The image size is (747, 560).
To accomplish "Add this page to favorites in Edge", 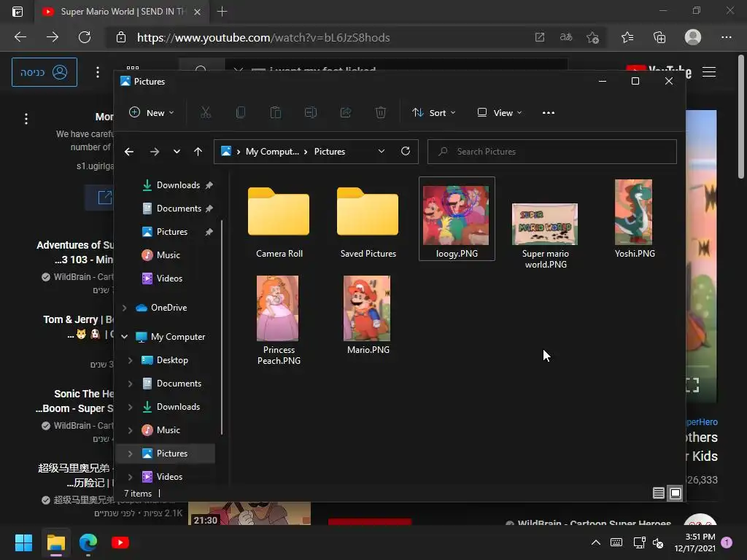I will pyautogui.click(x=592, y=37).
